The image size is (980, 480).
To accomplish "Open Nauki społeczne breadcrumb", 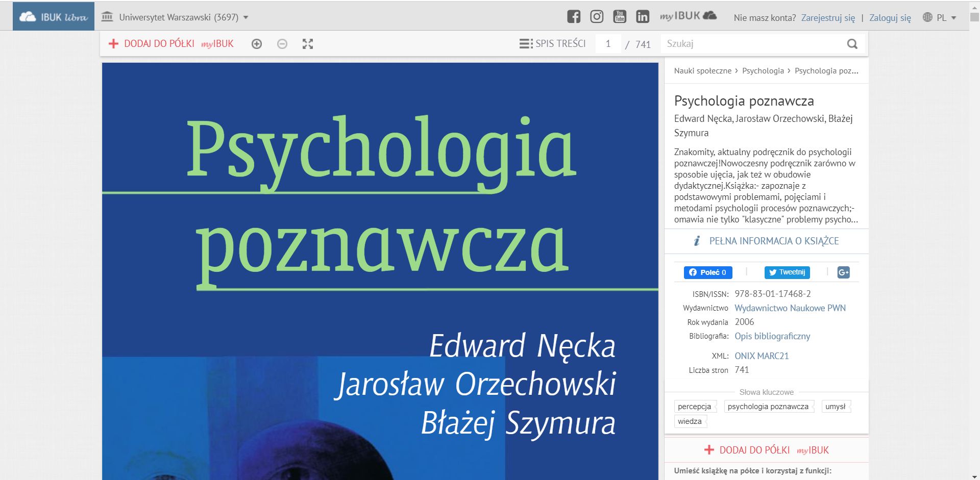I will click(x=703, y=71).
